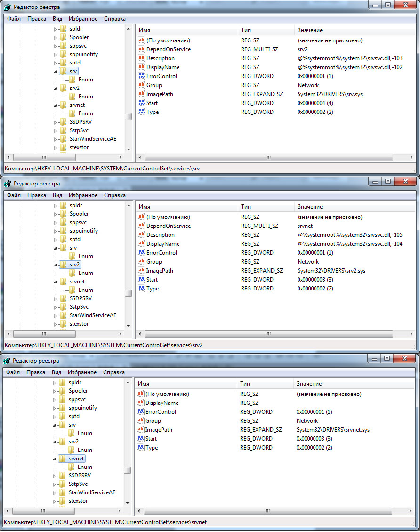420x532 pixels.
Task: Click the DependOnService icon in top window
Action: click(x=141, y=49)
